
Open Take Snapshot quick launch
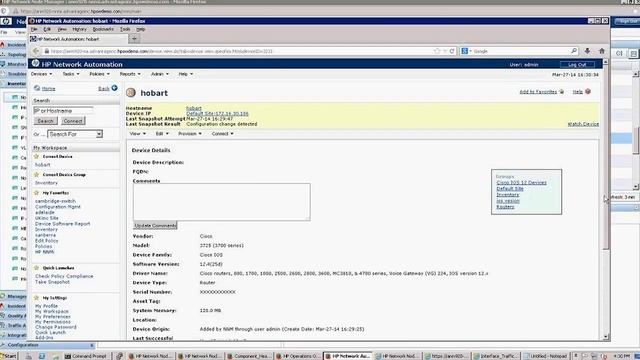point(52,282)
